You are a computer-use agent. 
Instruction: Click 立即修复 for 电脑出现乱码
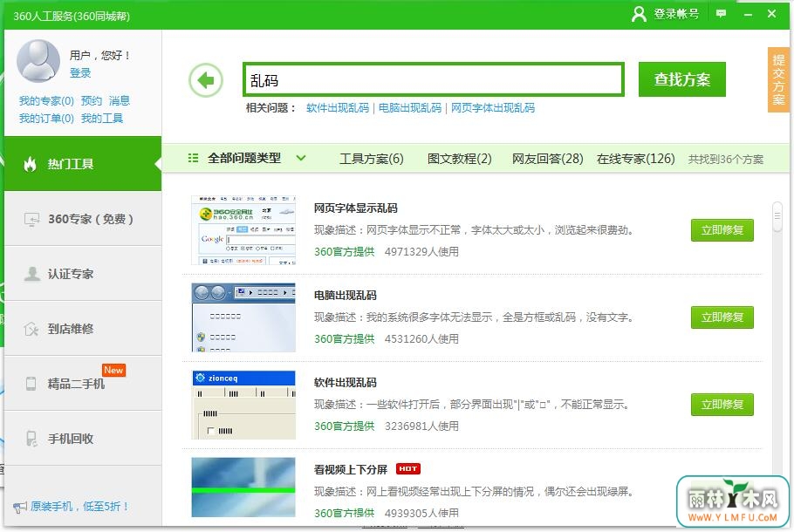[x=722, y=317]
